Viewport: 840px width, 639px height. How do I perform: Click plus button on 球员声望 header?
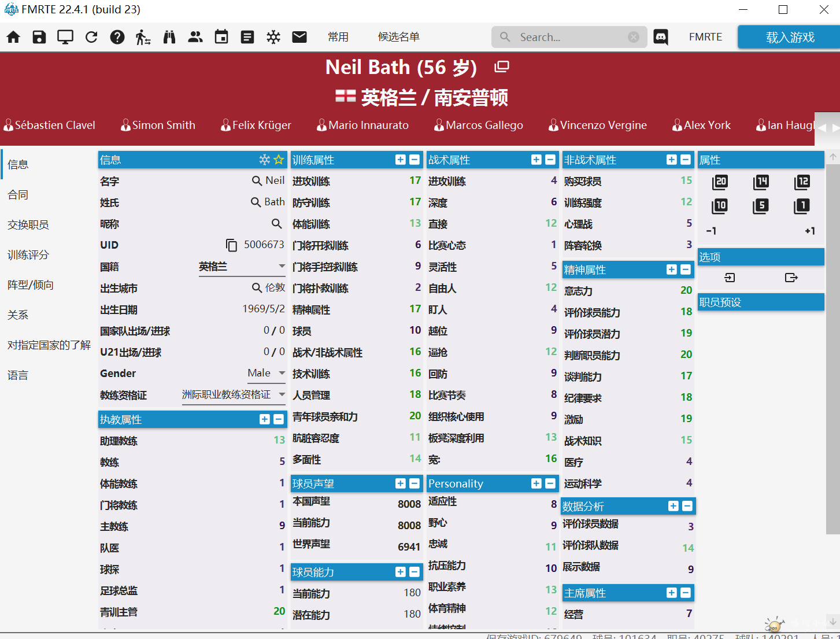coord(401,483)
